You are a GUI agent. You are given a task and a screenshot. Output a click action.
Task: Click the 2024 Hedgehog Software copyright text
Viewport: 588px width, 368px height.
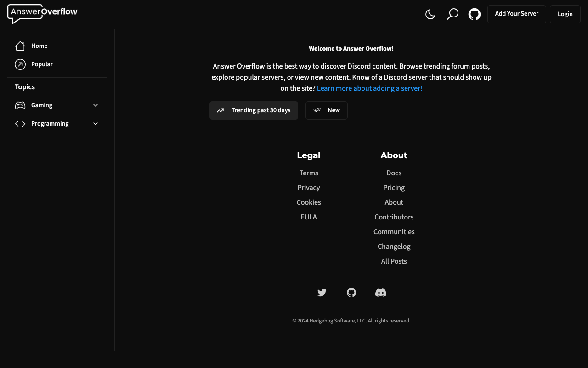click(351, 321)
